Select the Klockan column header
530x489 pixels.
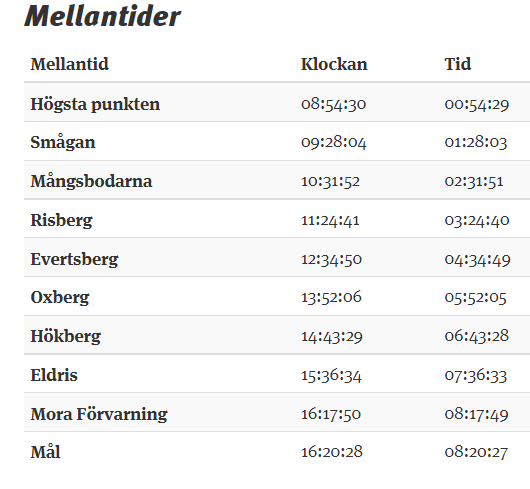tap(334, 64)
